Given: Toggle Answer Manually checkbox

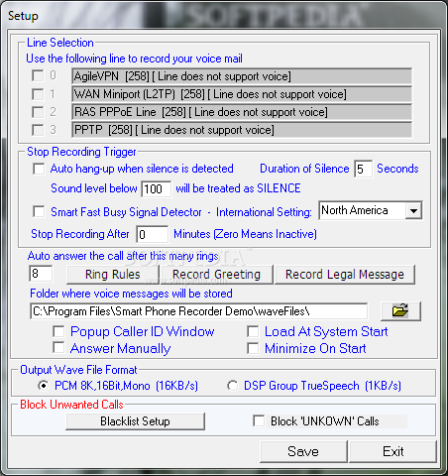Looking at the screenshot, I should 58,348.
